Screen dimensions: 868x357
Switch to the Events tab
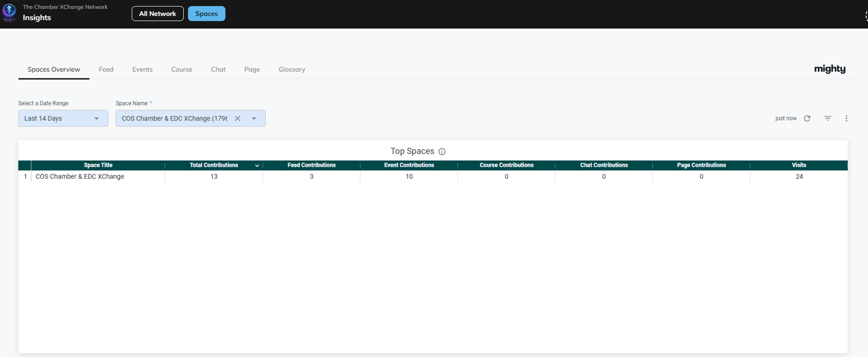[142, 69]
